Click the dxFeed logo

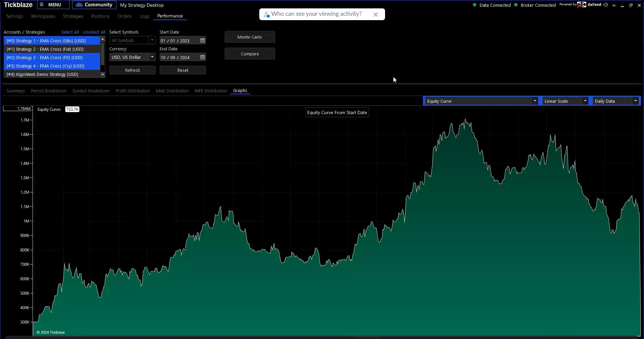590,5
